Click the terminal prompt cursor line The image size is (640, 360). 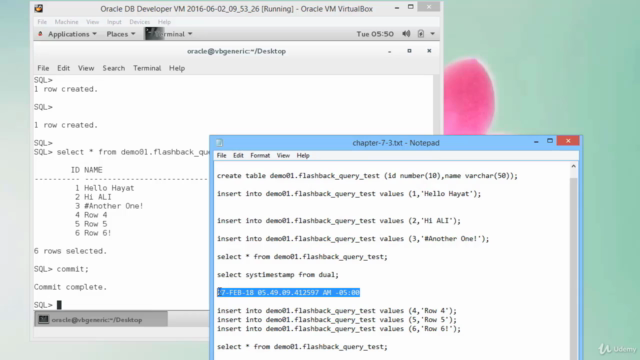coord(48,305)
